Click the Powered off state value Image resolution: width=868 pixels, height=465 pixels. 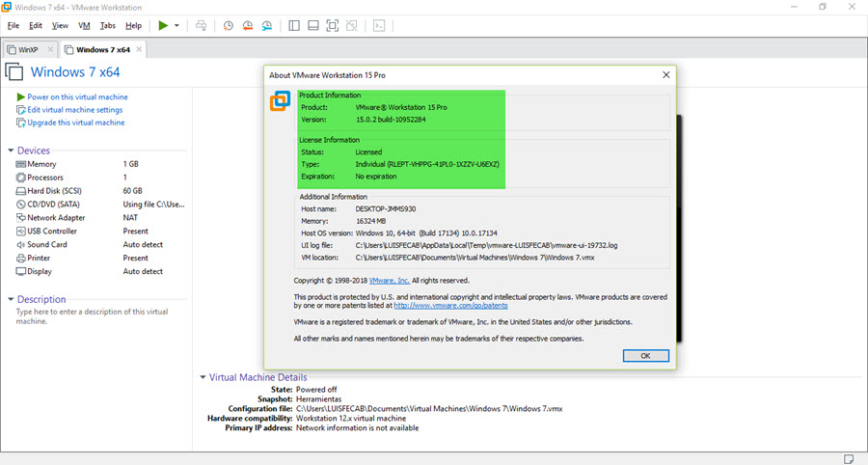[x=316, y=390]
